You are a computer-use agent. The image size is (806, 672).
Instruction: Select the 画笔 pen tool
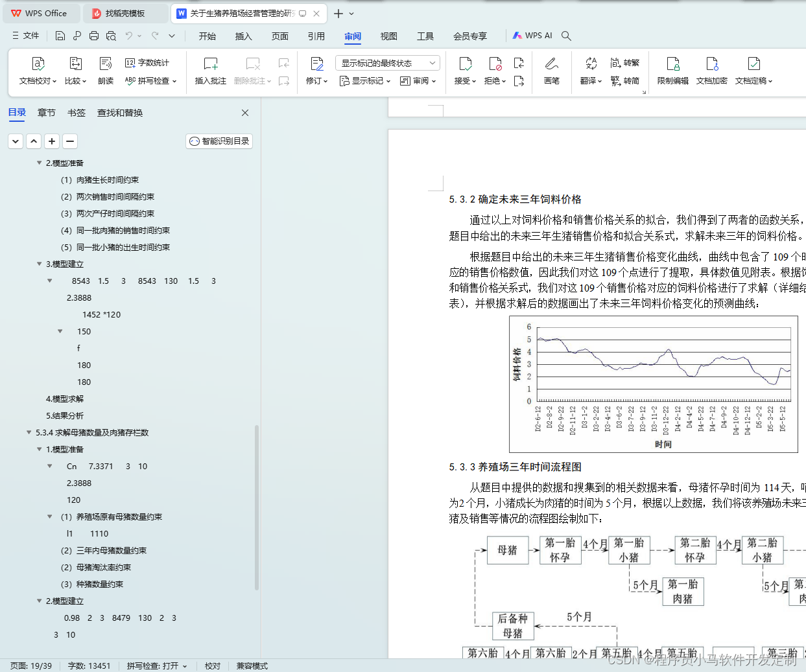(552, 71)
